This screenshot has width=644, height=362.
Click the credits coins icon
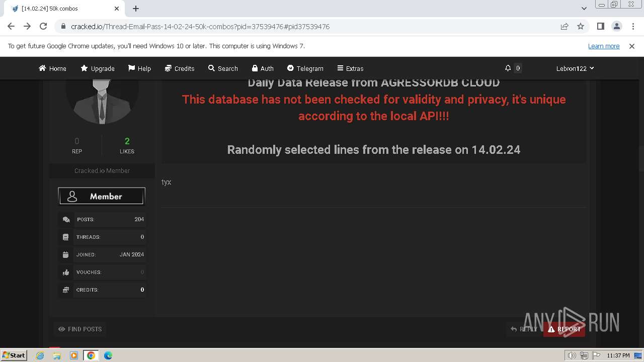tap(65, 290)
